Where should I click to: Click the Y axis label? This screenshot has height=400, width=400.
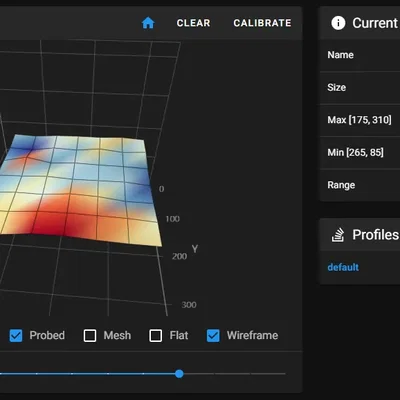195,249
